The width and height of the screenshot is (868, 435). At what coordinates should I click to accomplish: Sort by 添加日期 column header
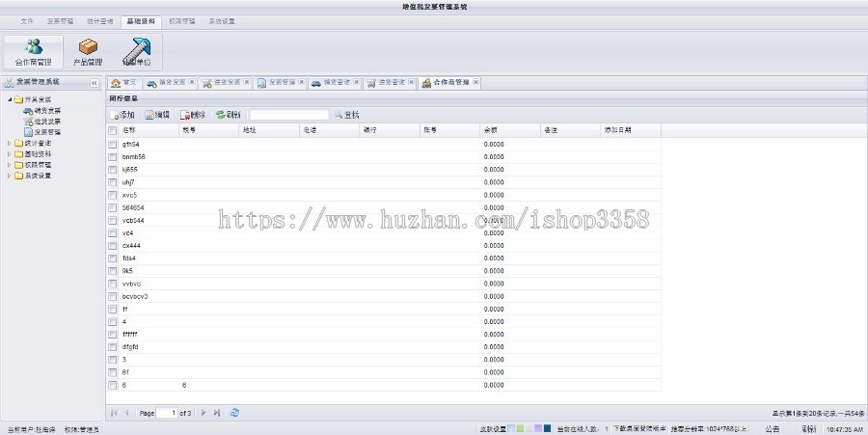click(631, 130)
